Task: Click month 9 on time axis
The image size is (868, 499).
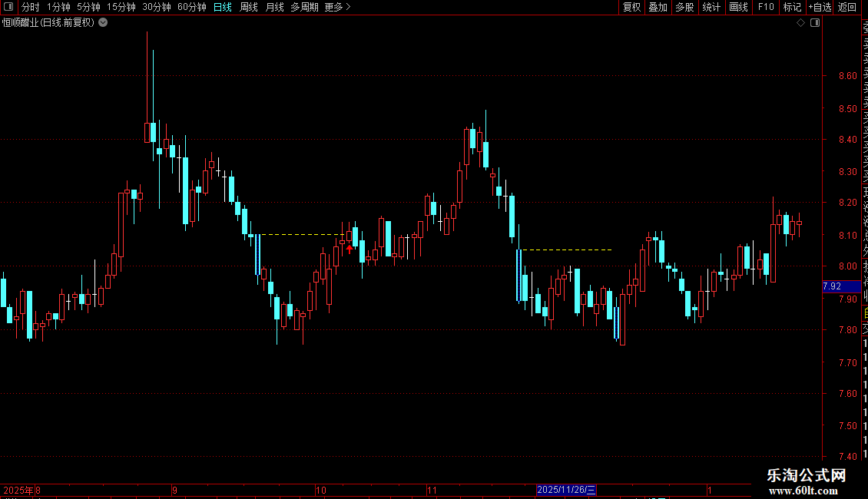Action: pos(174,490)
